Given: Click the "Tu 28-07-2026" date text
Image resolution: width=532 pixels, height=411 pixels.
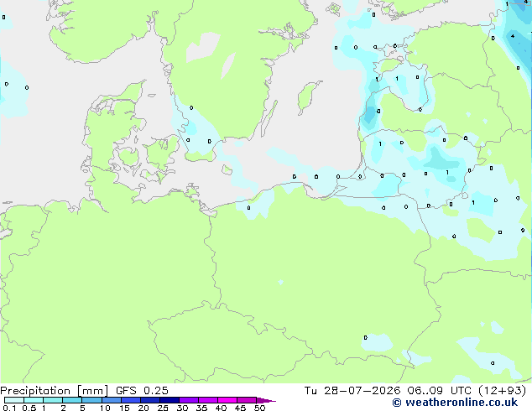Looking at the screenshot, I should pyautogui.click(x=352, y=391).
